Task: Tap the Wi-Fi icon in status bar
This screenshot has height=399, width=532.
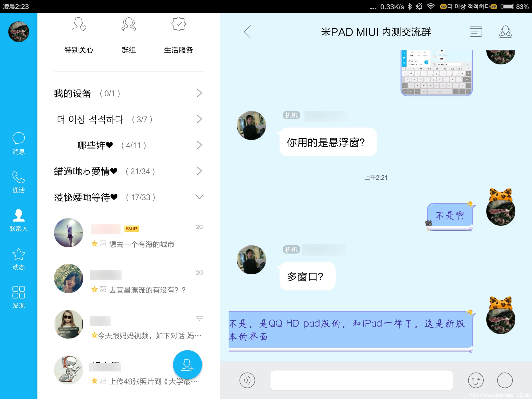Action: [431, 6]
